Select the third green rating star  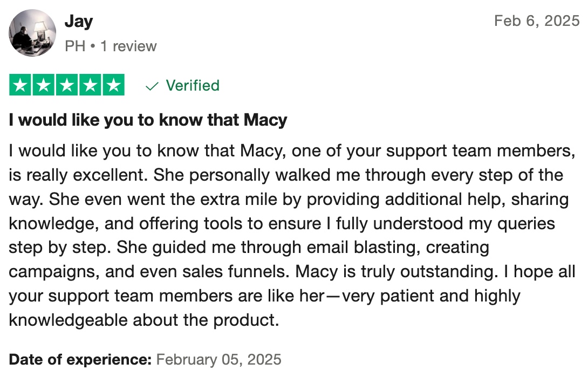tap(67, 85)
